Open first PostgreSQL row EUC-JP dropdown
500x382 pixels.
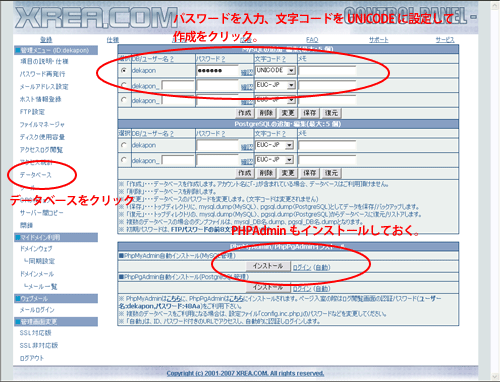click(274, 145)
